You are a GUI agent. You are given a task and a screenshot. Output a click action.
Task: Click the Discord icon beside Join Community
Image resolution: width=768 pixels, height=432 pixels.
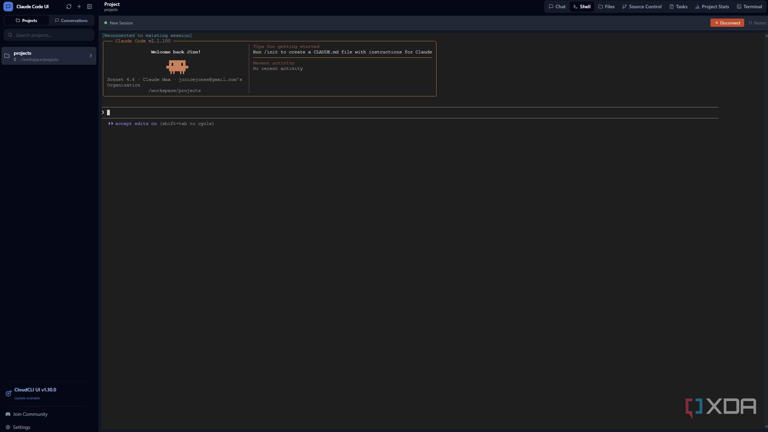[x=8, y=414]
